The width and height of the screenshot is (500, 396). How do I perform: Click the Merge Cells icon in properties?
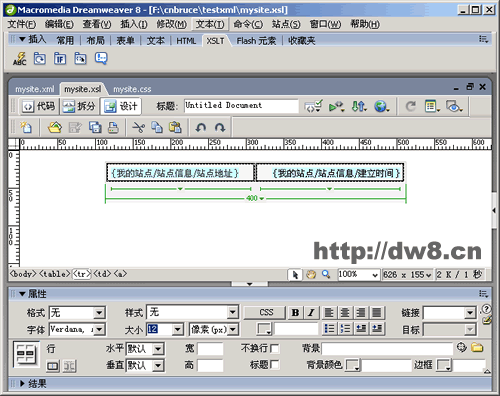tap(53, 366)
